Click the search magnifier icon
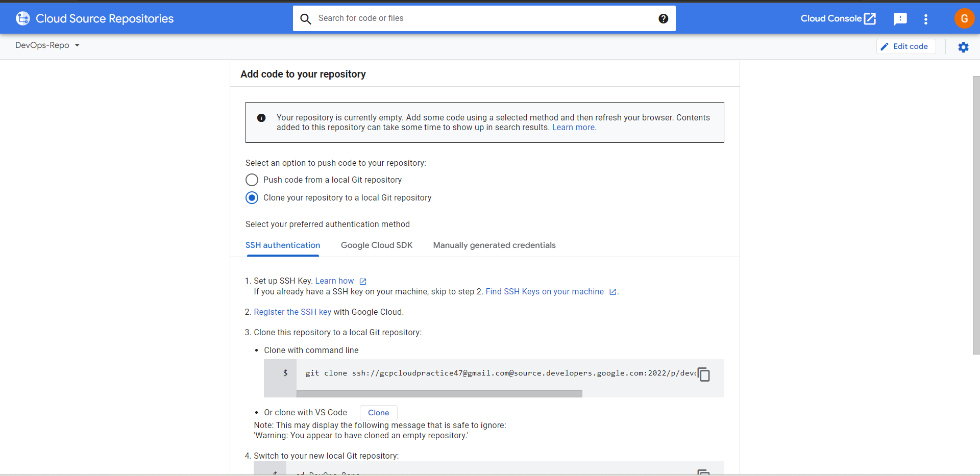 coord(305,19)
